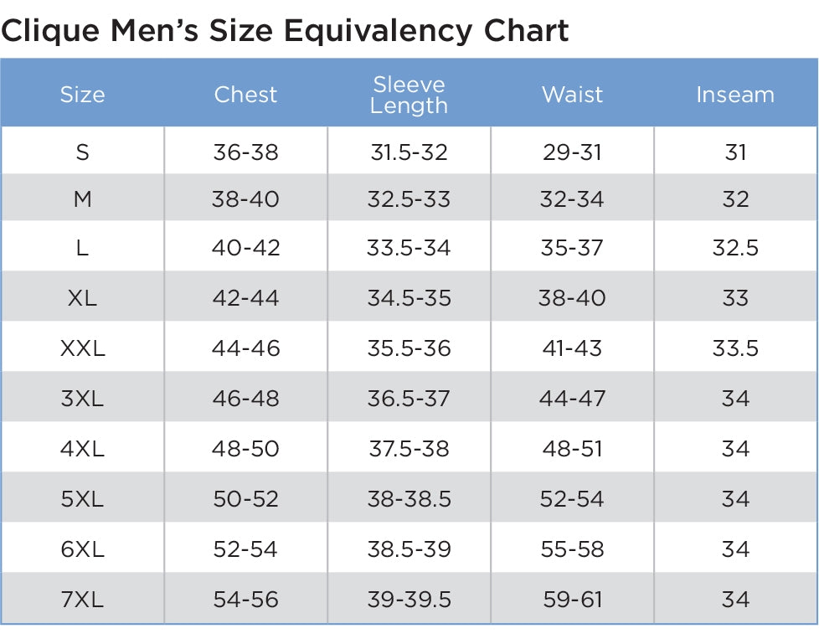Click sleeve length value 33.5-34
819x644 pixels.
click(x=409, y=248)
